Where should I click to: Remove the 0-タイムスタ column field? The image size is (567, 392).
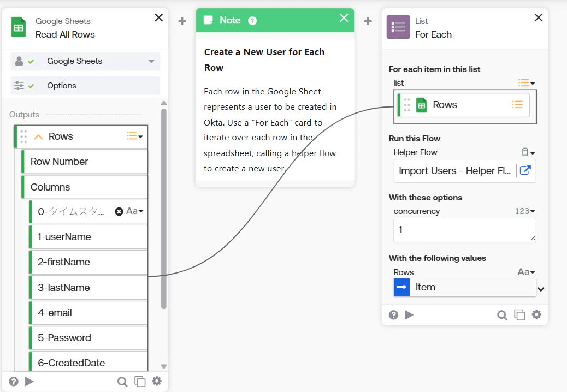pos(119,211)
